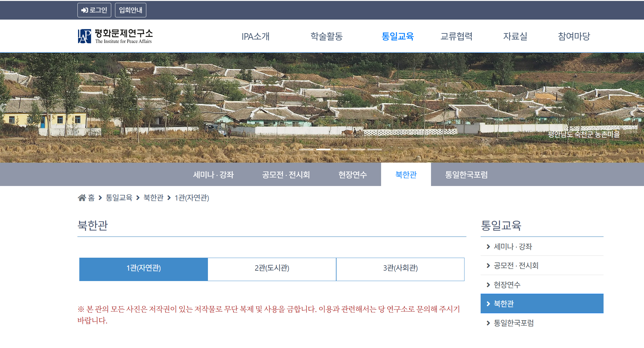Screen dimensions: 644x348
Task: Open 현장연수 in the gray submenu bar
Action: click(352, 175)
